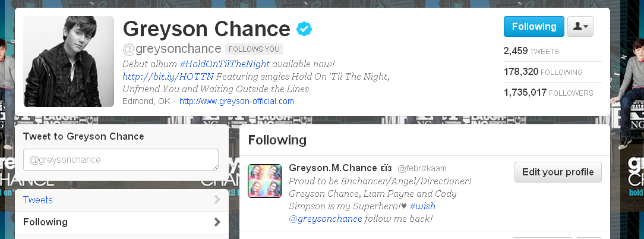Open the #HoldOnTilTheNight hashtag link
The height and width of the screenshot is (239, 644).
(225, 64)
